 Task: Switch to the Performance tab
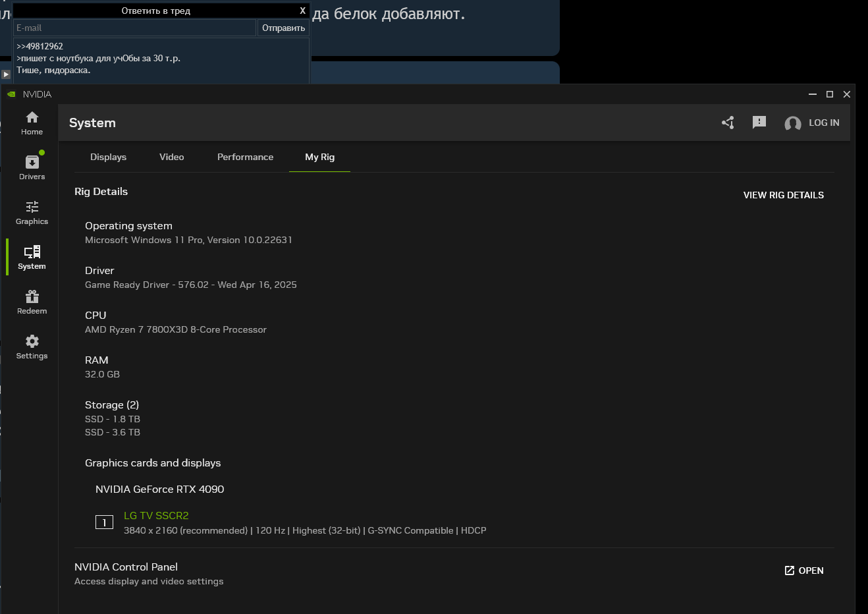pos(245,157)
